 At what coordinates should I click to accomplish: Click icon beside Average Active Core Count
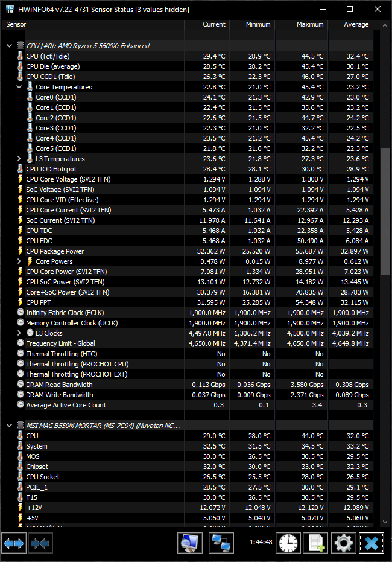pos(21,404)
